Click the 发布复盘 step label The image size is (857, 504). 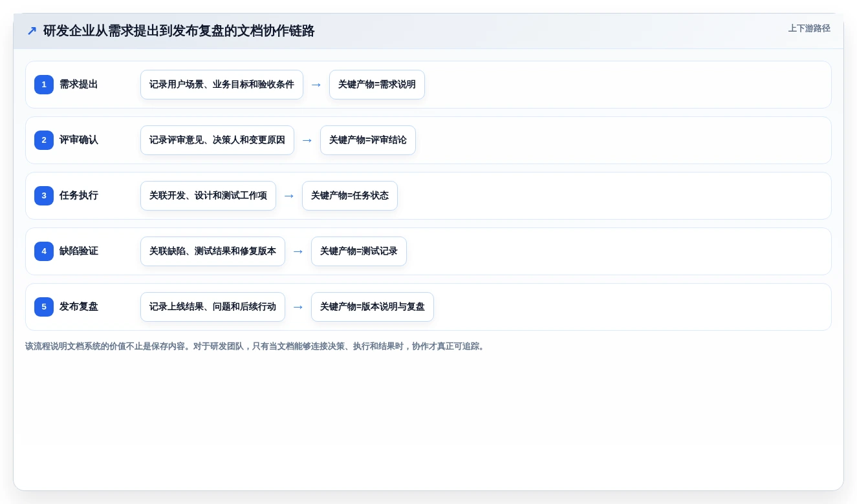click(x=79, y=307)
